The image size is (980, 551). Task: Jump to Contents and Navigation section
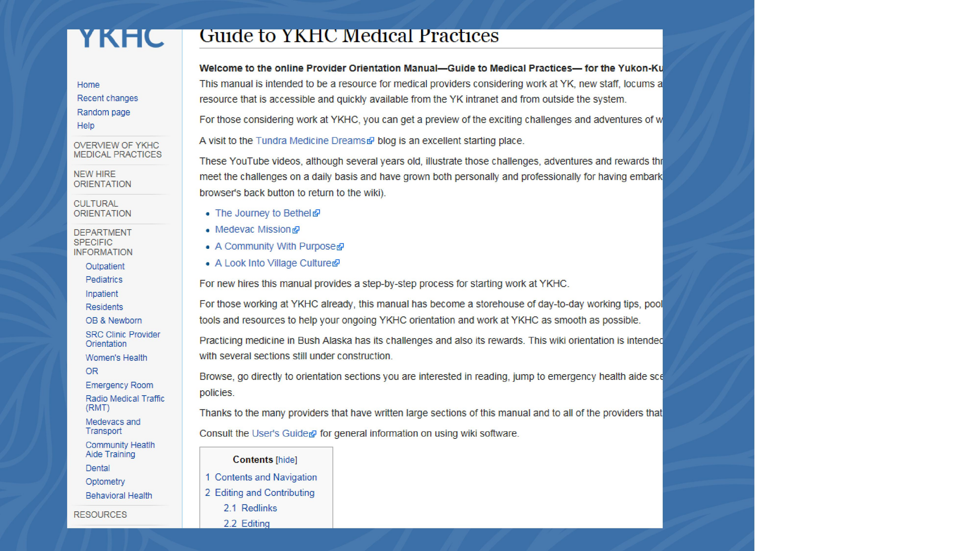[265, 478]
